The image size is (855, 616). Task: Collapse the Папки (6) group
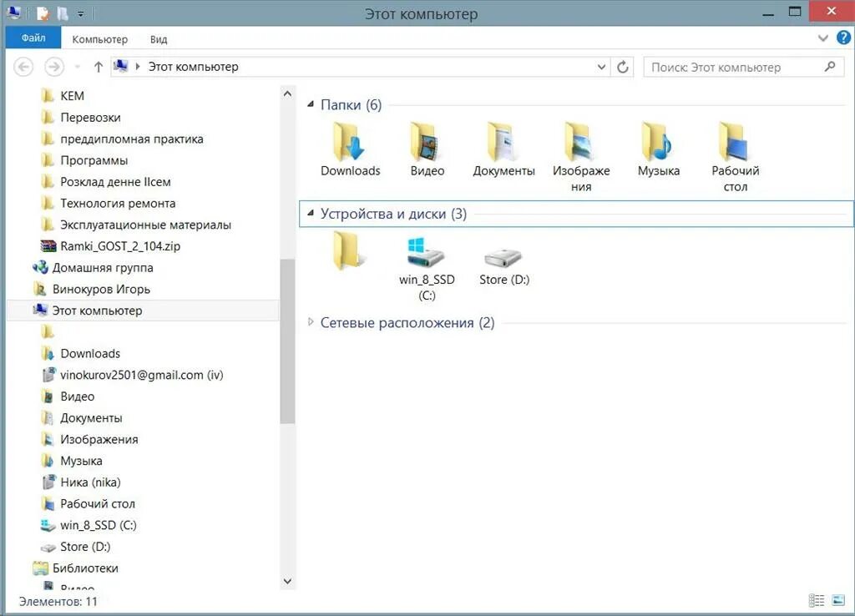(311, 104)
